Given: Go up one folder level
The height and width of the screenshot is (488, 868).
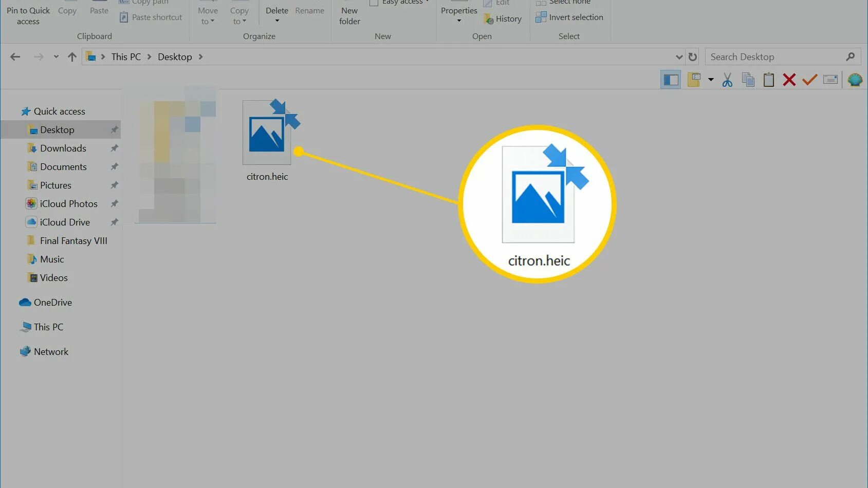Looking at the screenshot, I should coord(72,57).
